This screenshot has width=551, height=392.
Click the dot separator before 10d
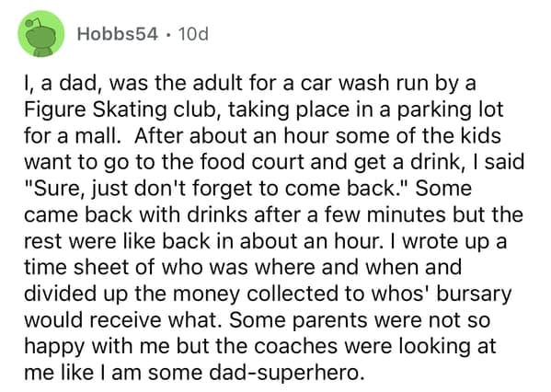(169, 35)
